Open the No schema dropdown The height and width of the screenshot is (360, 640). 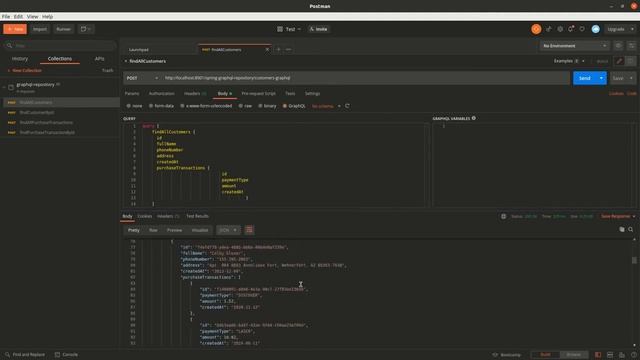[x=326, y=106]
